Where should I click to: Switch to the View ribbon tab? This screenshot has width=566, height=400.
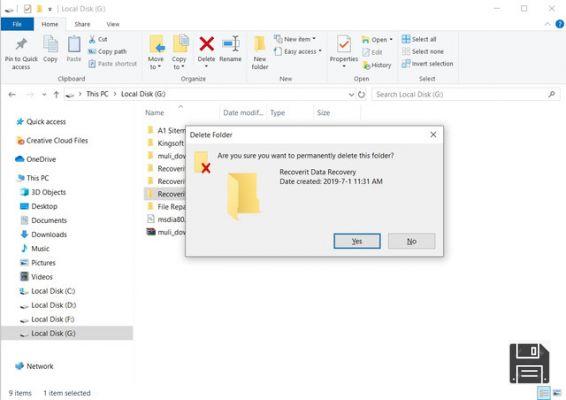(x=113, y=24)
